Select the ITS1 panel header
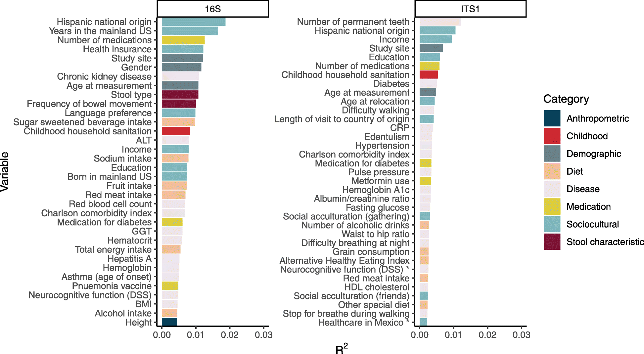Image resolution: width=644 pixels, height=354 pixels. (470, 9)
